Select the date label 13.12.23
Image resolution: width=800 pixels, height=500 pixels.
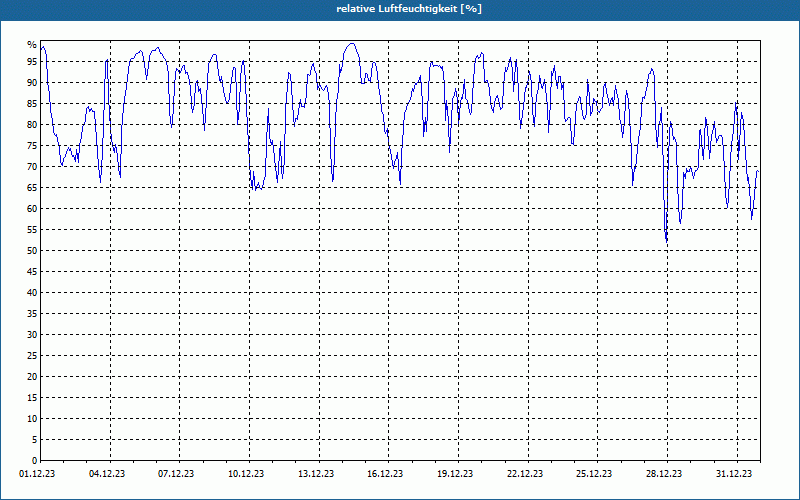tap(316, 474)
